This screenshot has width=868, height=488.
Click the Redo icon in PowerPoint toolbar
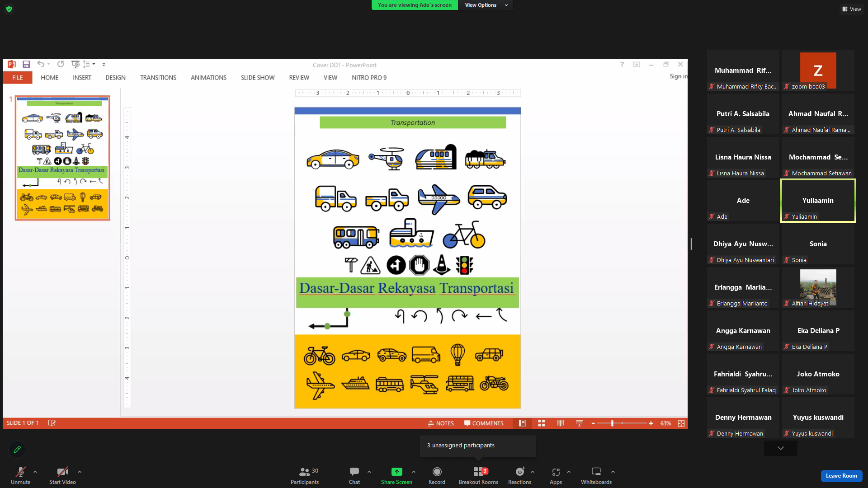click(x=61, y=64)
